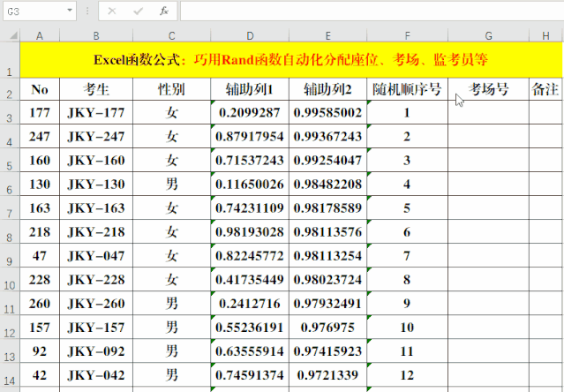564x392 pixels.
Task: Select the cell containing JKY-177
Action: click(97, 113)
